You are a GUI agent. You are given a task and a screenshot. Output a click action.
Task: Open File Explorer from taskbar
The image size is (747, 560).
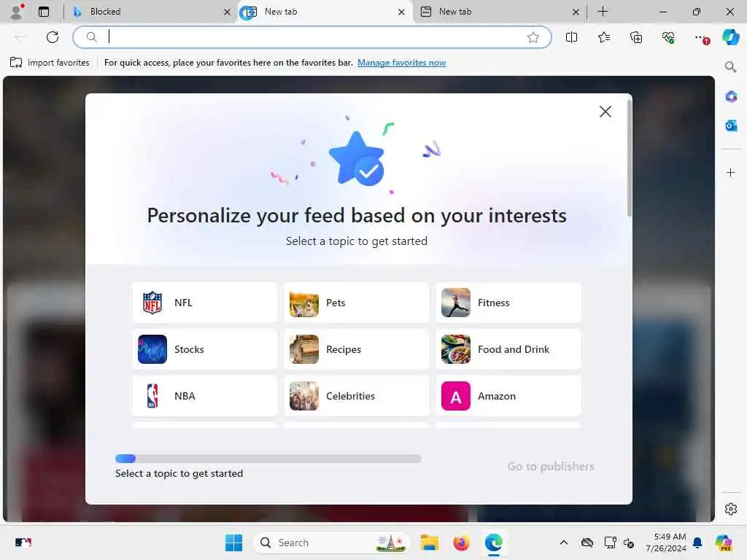[429, 542]
